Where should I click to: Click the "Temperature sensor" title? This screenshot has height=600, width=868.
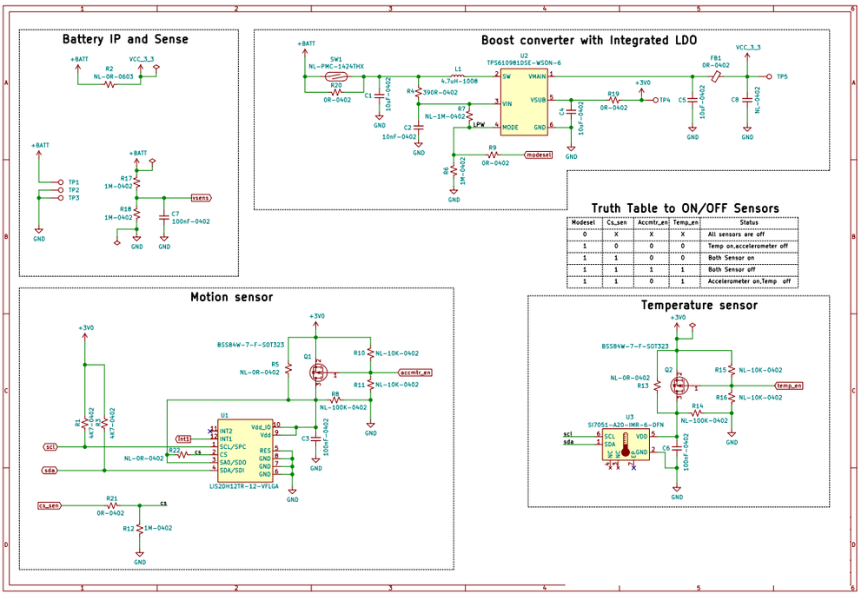pyautogui.click(x=699, y=306)
